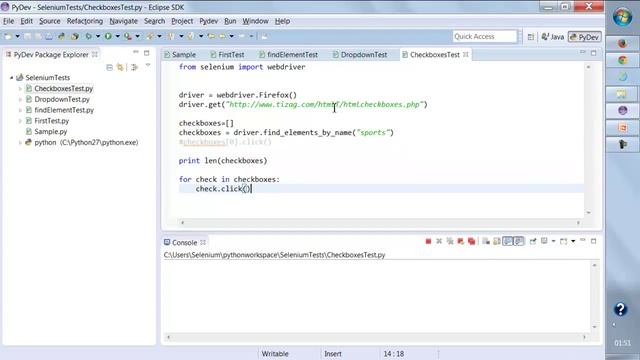The height and width of the screenshot is (360, 640).
Task: Open the Package Explorer view menu triangle
Action: tap(148, 65)
